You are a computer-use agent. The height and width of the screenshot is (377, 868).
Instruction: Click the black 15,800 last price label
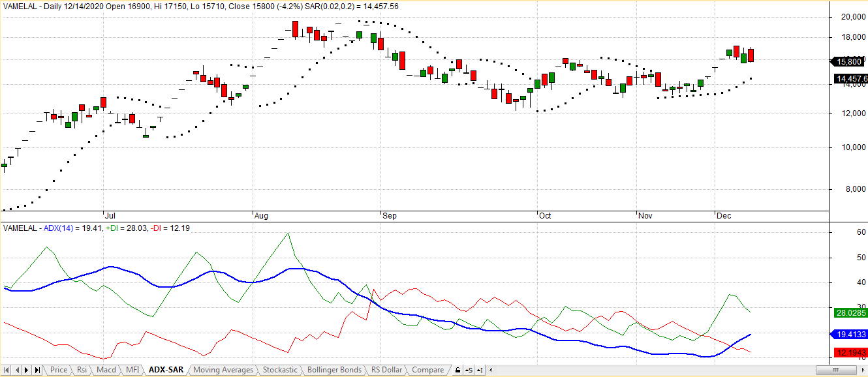tap(848, 62)
